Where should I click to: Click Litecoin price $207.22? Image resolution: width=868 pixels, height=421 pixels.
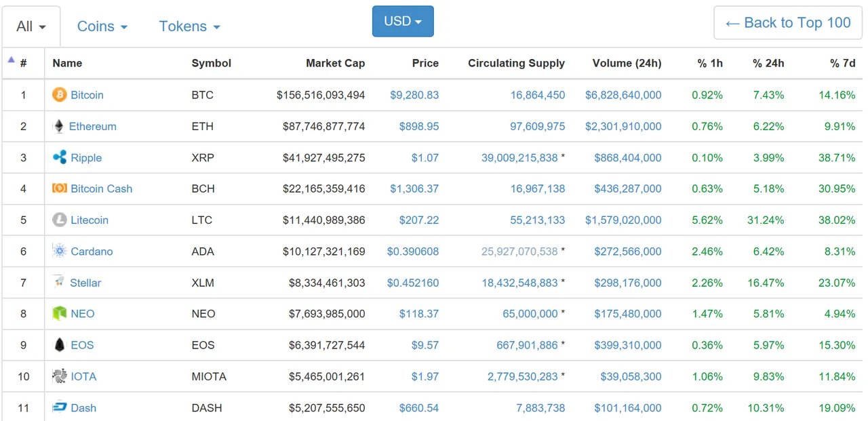tap(419, 220)
